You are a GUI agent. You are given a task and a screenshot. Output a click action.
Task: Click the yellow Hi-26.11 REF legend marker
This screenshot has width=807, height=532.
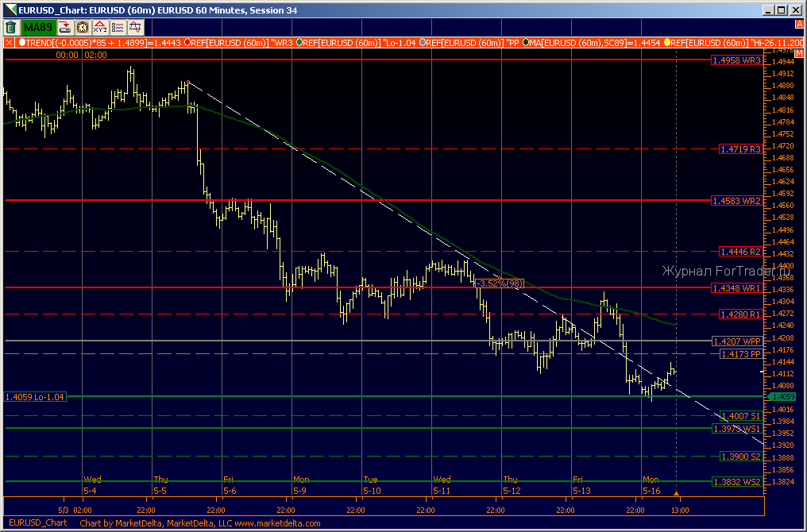[667, 43]
